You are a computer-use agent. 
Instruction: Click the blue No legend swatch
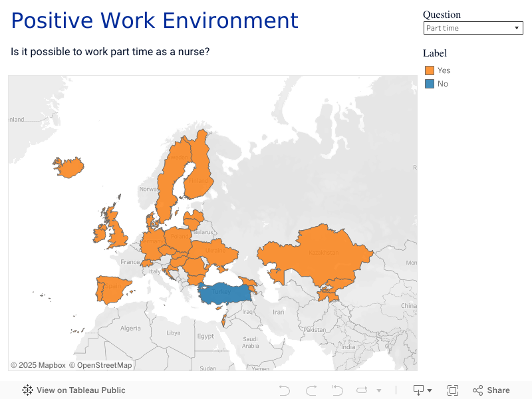tap(430, 84)
